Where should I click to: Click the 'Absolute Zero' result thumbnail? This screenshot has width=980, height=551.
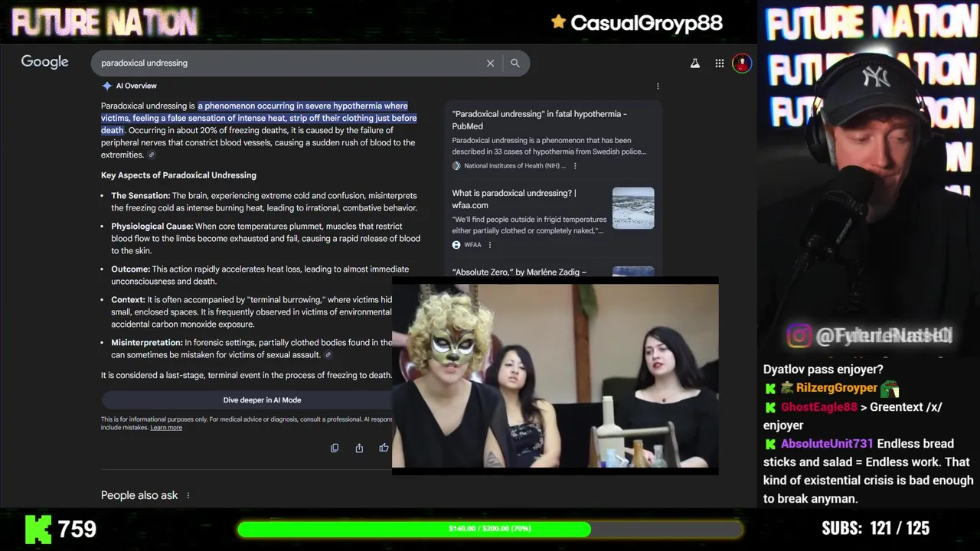click(633, 272)
